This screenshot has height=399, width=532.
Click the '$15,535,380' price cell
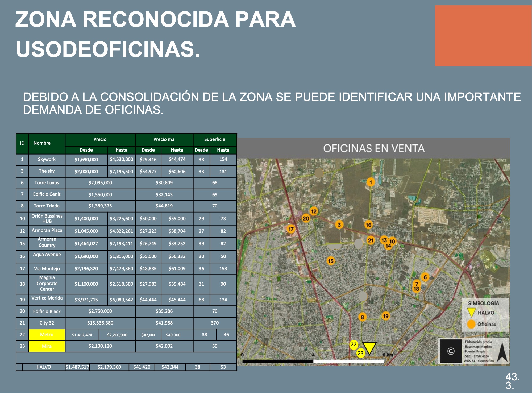tap(100, 323)
